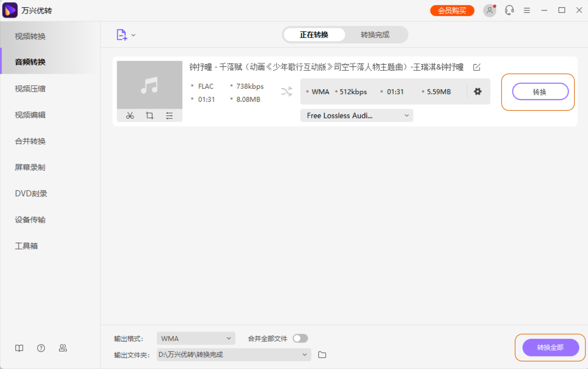Open the hamburger menu at top right
This screenshot has height=369, width=588.
click(x=527, y=10)
